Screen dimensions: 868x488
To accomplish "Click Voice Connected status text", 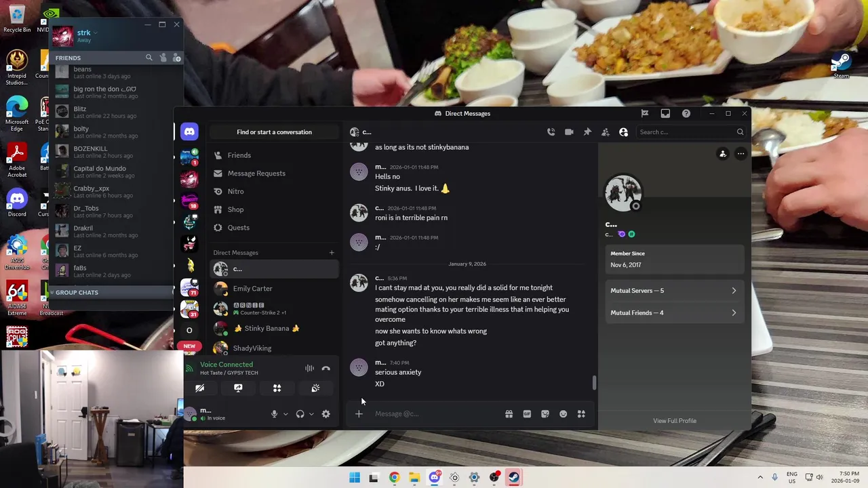I will [226, 365].
